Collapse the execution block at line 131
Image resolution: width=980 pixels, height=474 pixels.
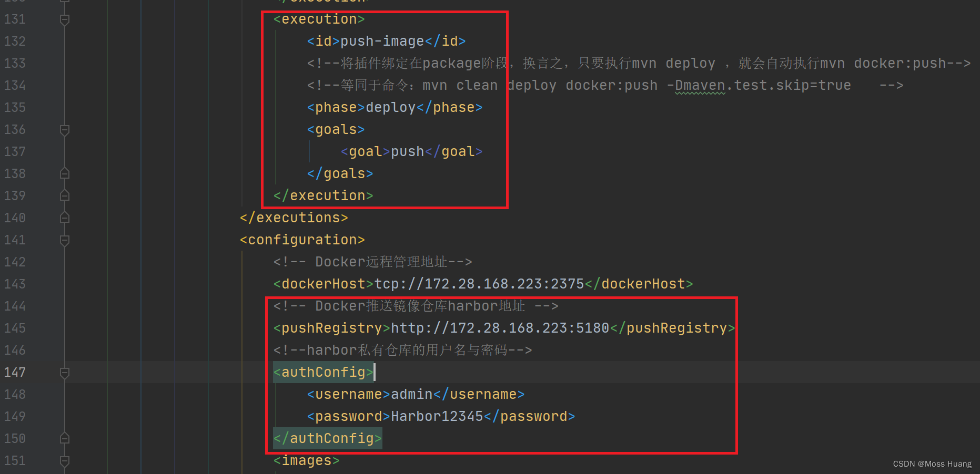coord(65,20)
